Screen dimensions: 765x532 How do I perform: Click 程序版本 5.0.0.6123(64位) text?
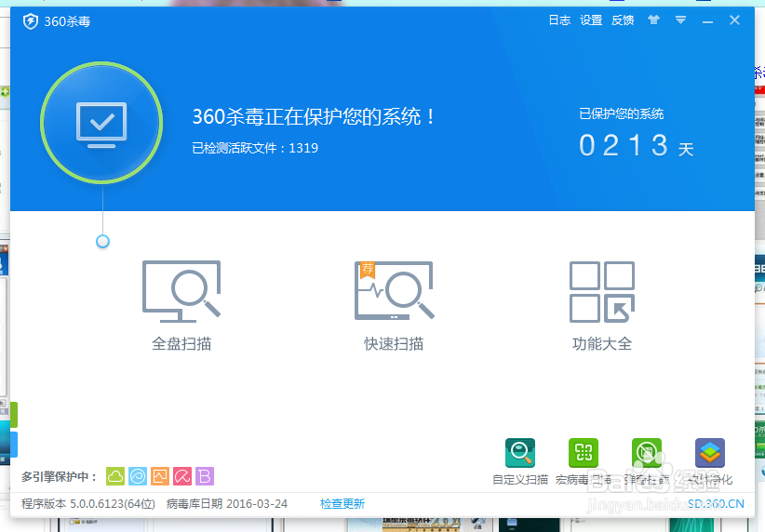click(x=88, y=504)
